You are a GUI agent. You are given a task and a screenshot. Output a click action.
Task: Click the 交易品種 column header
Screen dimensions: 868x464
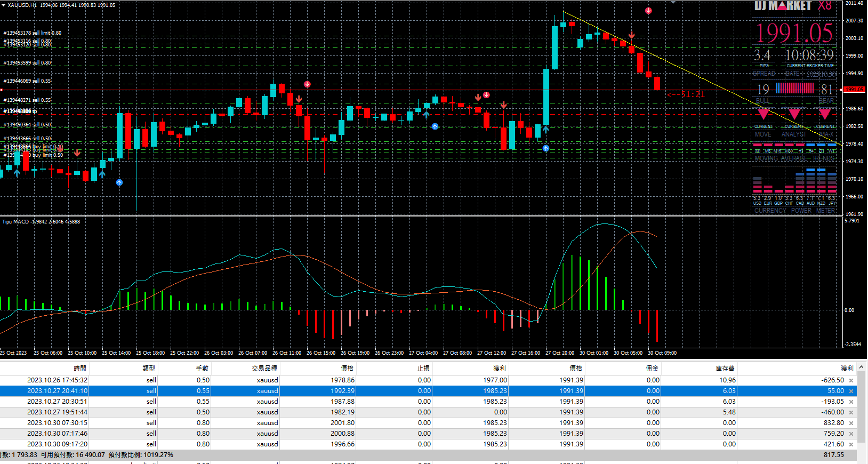click(264, 368)
